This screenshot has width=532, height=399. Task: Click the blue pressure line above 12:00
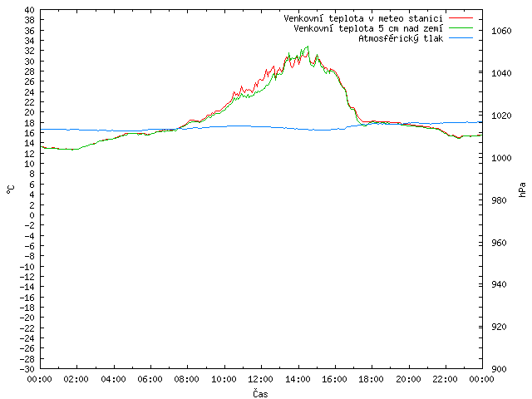coord(261,126)
